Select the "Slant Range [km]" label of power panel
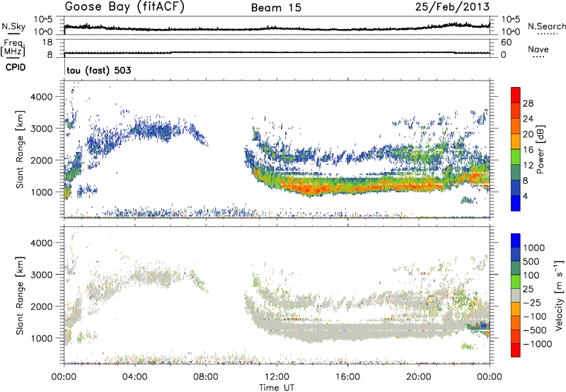This screenshot has height=392, width=566. [21, 149]
